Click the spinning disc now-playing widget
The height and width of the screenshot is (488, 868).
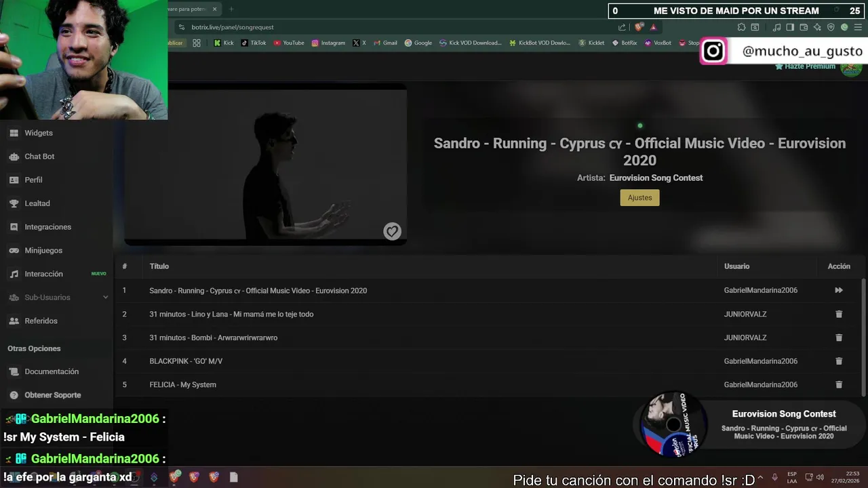click(673, 425)
